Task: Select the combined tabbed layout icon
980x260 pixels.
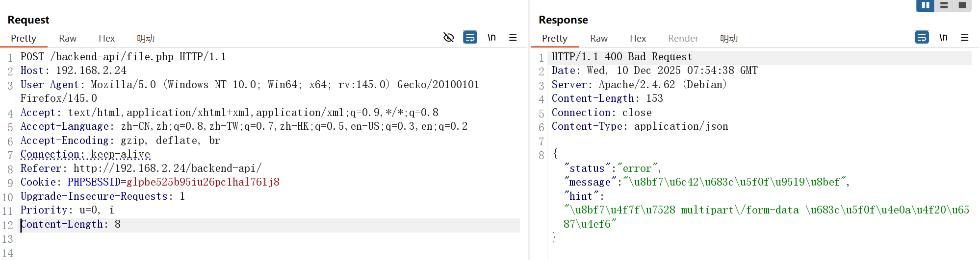Action: pos(962,5)
